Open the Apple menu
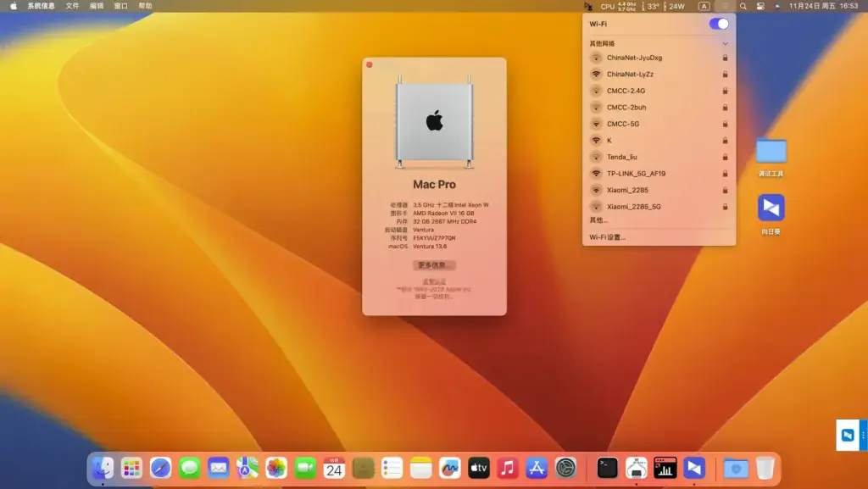This screenshot has height=489, width=868. (x=14, y=6)
